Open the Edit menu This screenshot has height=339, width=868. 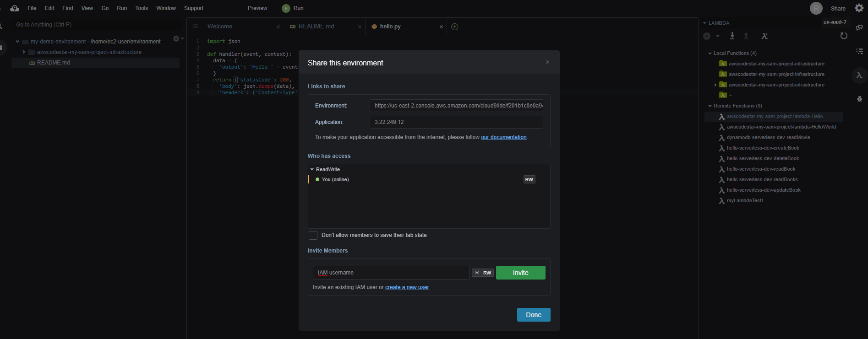[49, 8]
